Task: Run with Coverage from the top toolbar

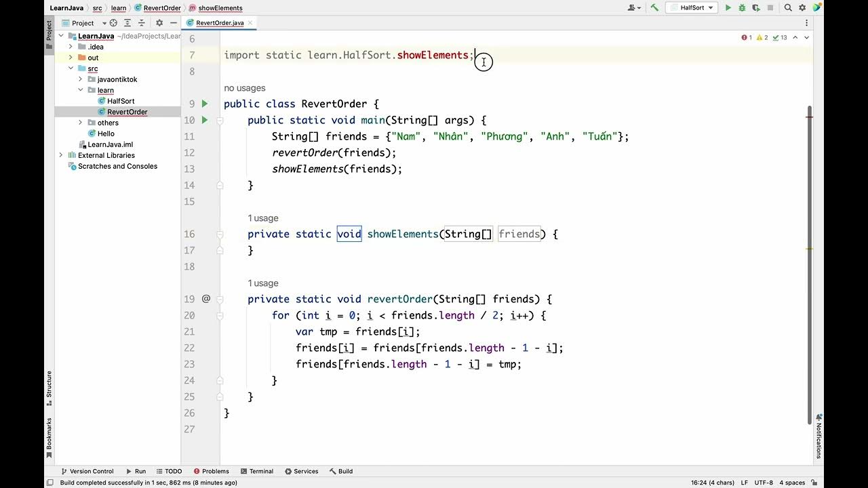Action: click(755, 7)
